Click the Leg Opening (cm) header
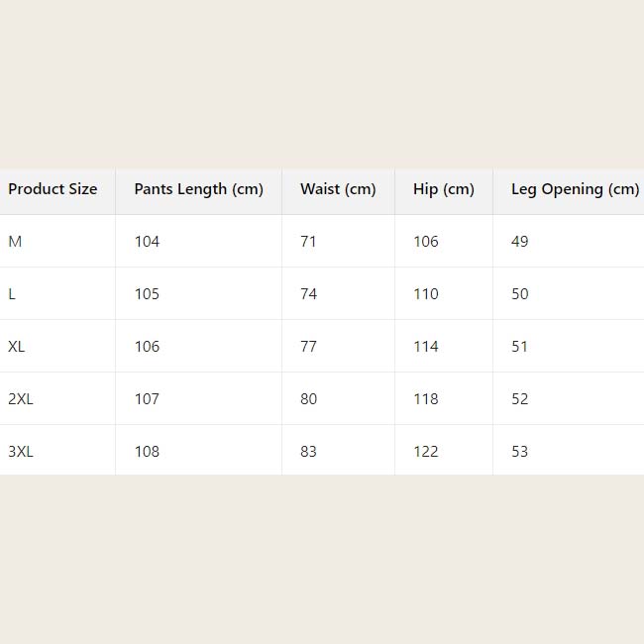644x644 pixels. pos(575,189)
